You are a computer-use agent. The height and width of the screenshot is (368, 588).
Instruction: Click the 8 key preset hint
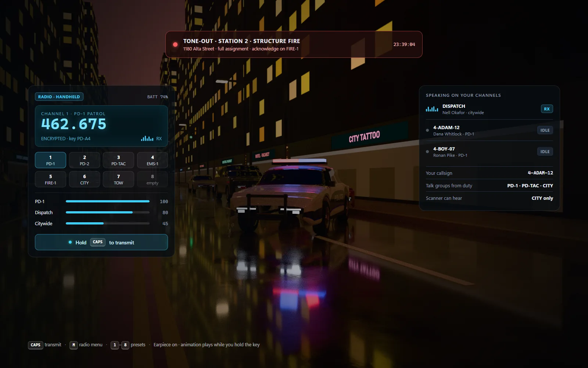point(125,345)
